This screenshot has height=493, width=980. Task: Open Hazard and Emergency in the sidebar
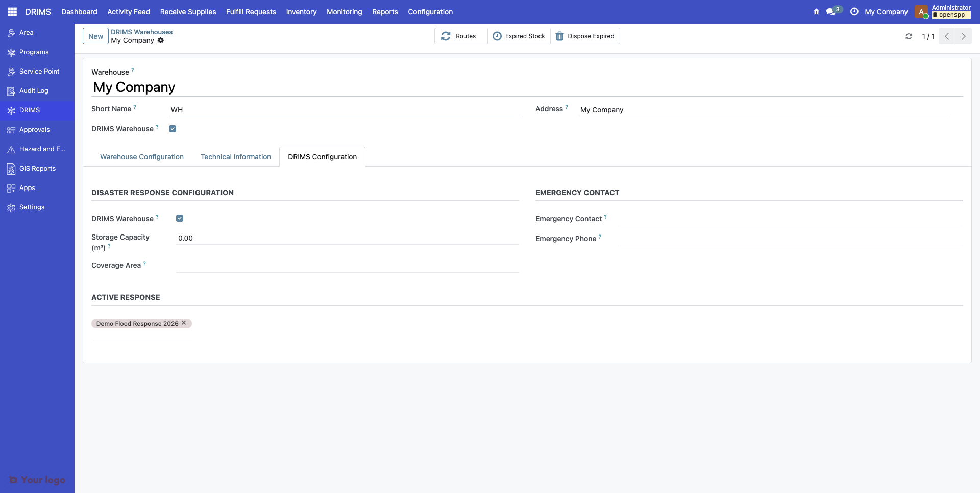[x=37, y=149]
